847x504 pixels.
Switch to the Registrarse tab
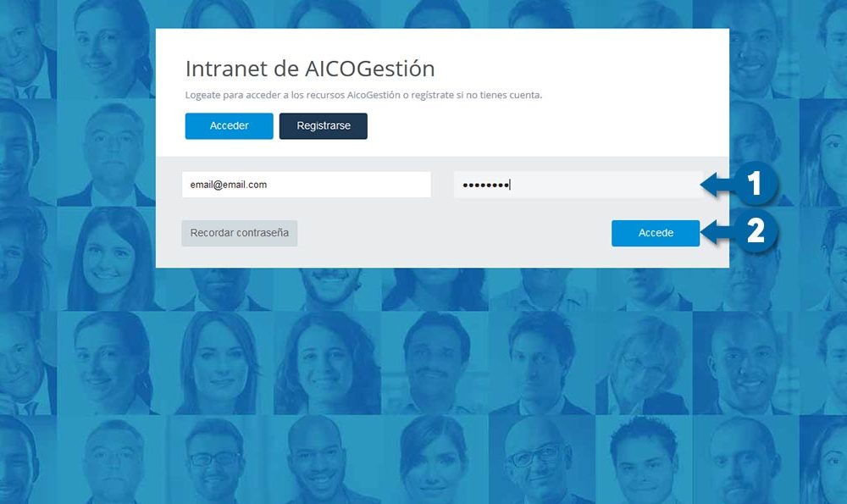pos(323,126)
